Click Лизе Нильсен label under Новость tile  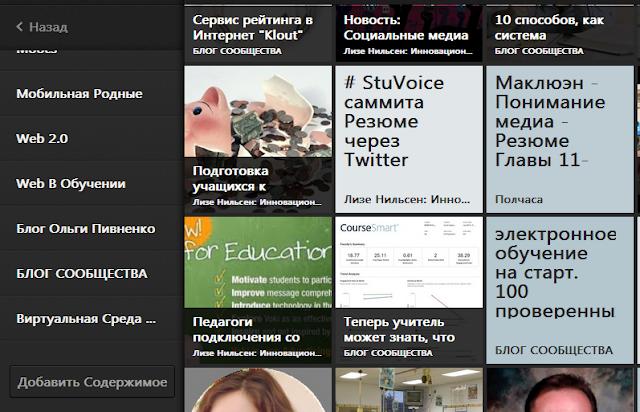coord(408,51)
